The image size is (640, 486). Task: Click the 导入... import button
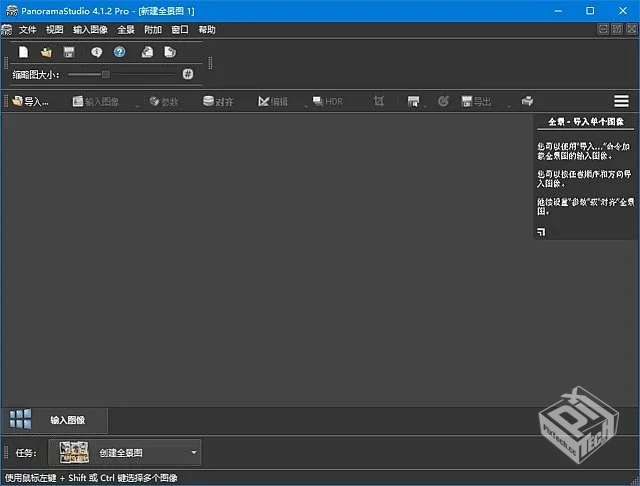(30, 101)
